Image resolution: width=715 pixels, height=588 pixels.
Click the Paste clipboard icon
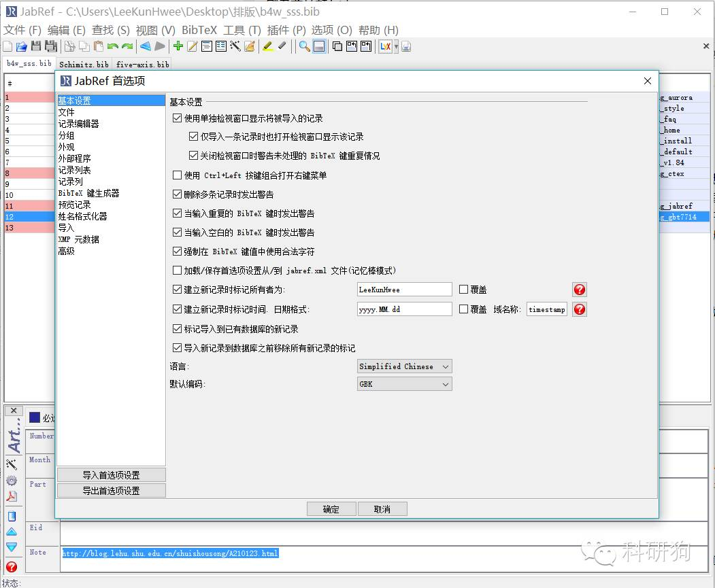[x=98, y=46]
